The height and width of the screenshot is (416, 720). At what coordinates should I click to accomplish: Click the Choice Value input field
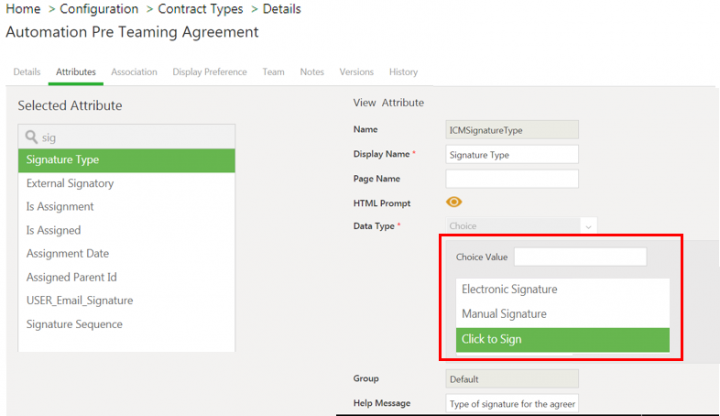pyautogui.click(x=579, y=257)
